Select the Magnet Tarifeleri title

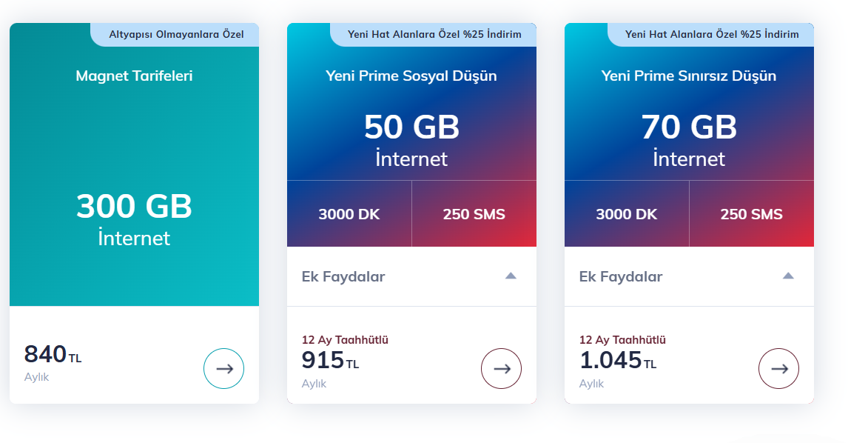(134, 76)
